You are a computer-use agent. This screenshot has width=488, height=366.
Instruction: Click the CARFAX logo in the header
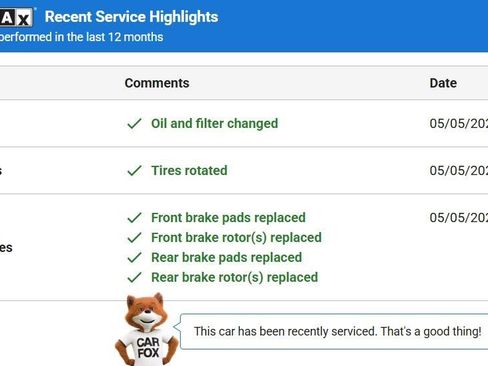pyautogui.click(x=17, y=17)
